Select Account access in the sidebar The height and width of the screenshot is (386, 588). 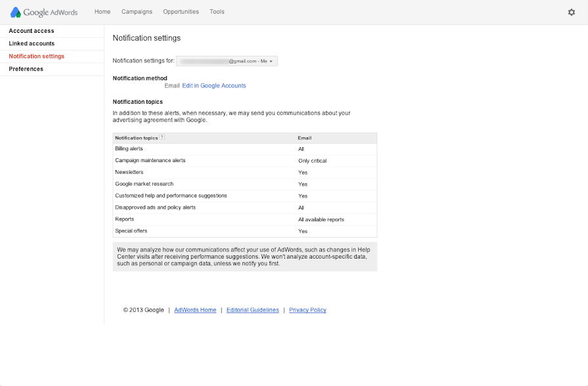tap(32, 31)
